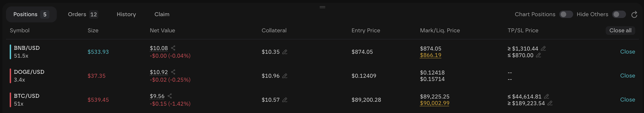Edit BTC take-profit price of $44,614.81
644x113 pixels.
(x=547, y=96)
